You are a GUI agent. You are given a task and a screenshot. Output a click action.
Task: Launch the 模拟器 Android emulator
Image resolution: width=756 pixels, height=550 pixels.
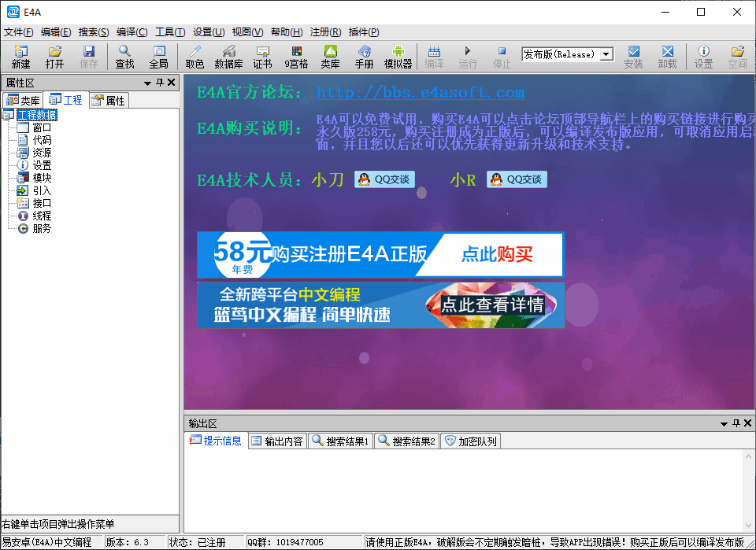click(x=398, y=57)
